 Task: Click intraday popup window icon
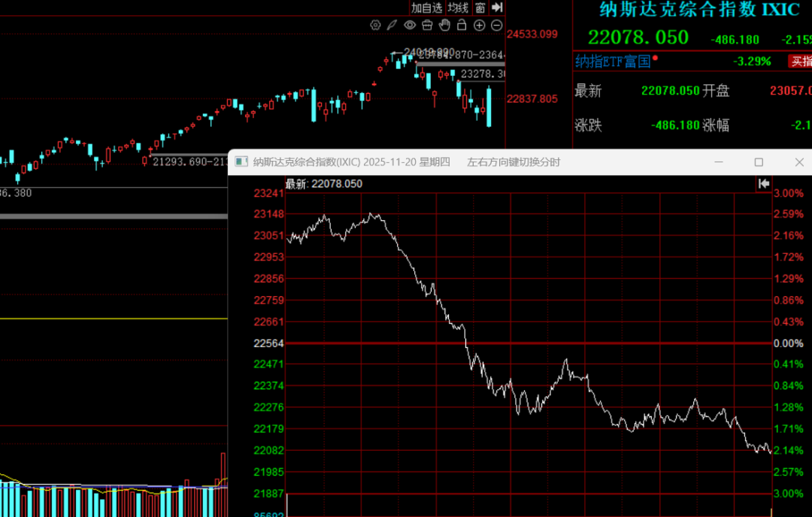(241, 162)
